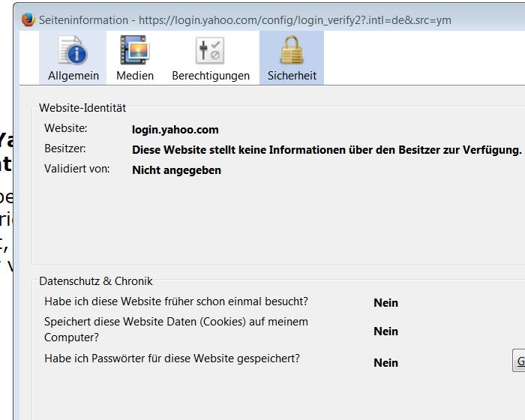The image size is (525, 420).
Task: Click the saved passwords question text
Action: tap(172, 358)
